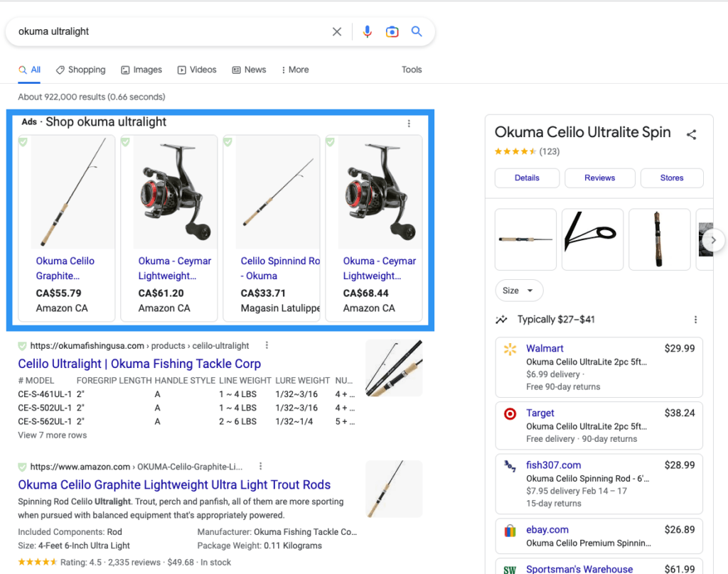Open the CA$55.79 rod ad image
This screenshot has width=728, height=574.
tap(73, 192)
